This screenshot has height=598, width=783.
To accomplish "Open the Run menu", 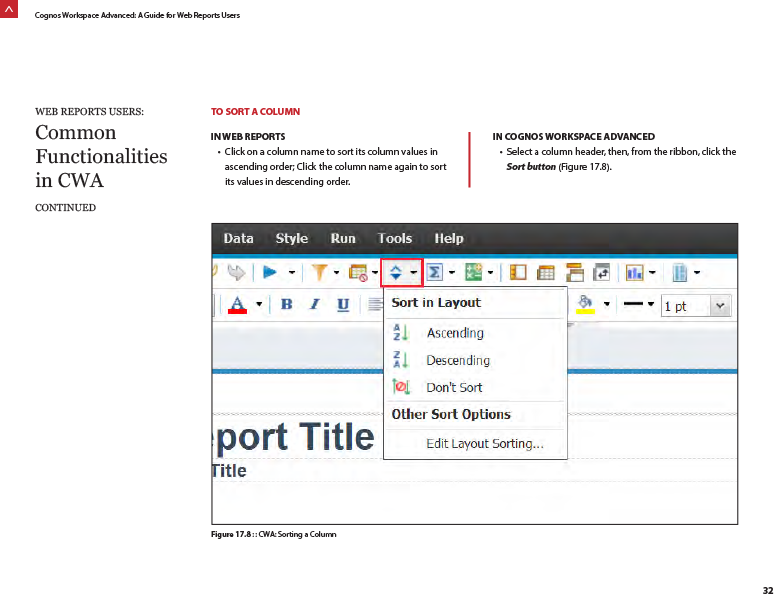I will (343, 239).
